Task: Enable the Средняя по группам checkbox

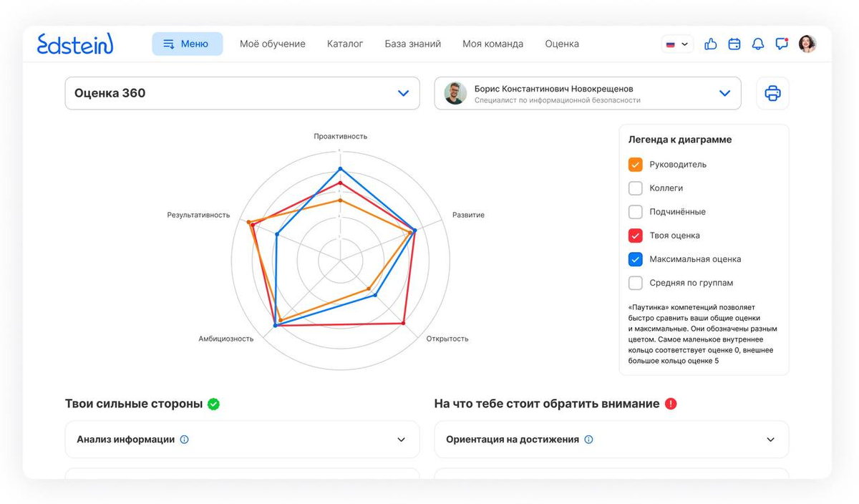Action: pos(635,283)
